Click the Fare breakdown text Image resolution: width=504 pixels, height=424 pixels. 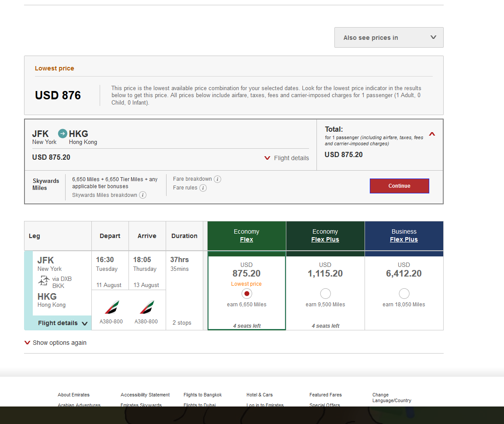coord(192,179)
